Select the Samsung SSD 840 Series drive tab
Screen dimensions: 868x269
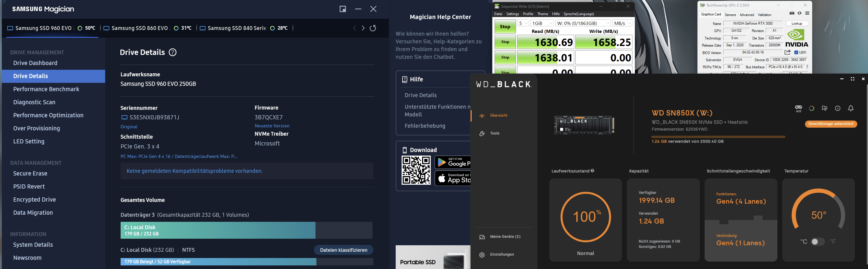pyautogui.click(x=244, y=28)
